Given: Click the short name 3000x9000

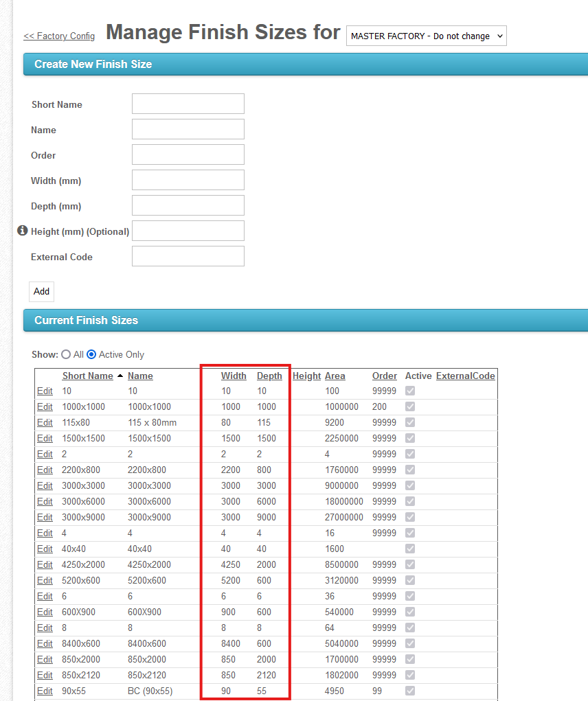Looking at the screenshot, I should pyautogui.click(x=83, y=517).
